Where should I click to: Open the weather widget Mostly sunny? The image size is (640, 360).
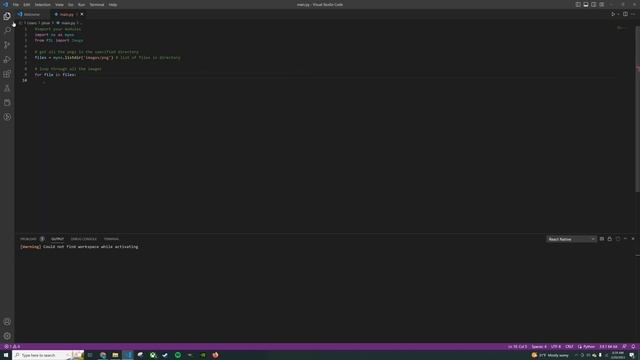click(x=550, y=355)
